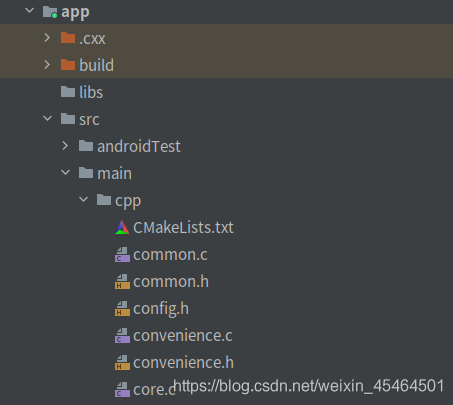Open the convenience.c file
Viewport: 453px width, 405px height.
(x=183, y=336)
